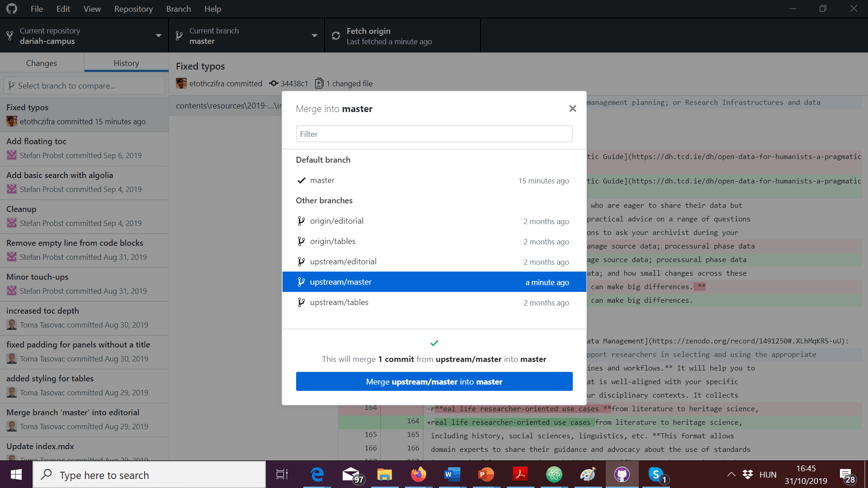Click the Fetch origin sync icon

336,36
